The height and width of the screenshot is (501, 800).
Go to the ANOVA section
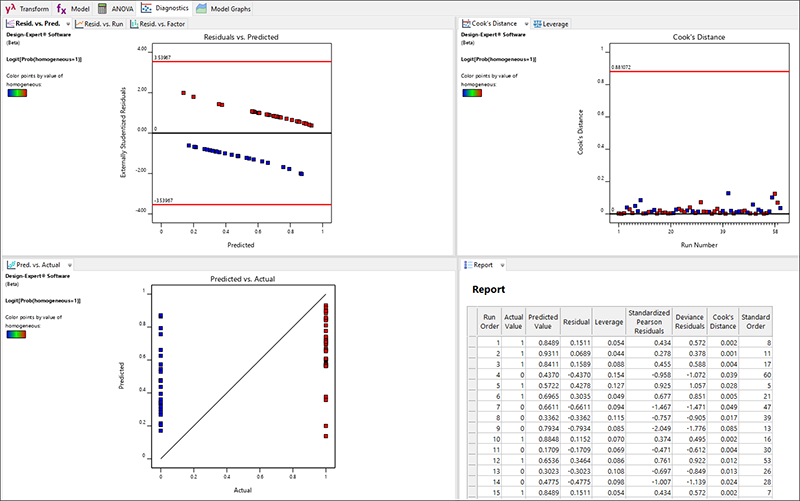[x=121, y=8]
